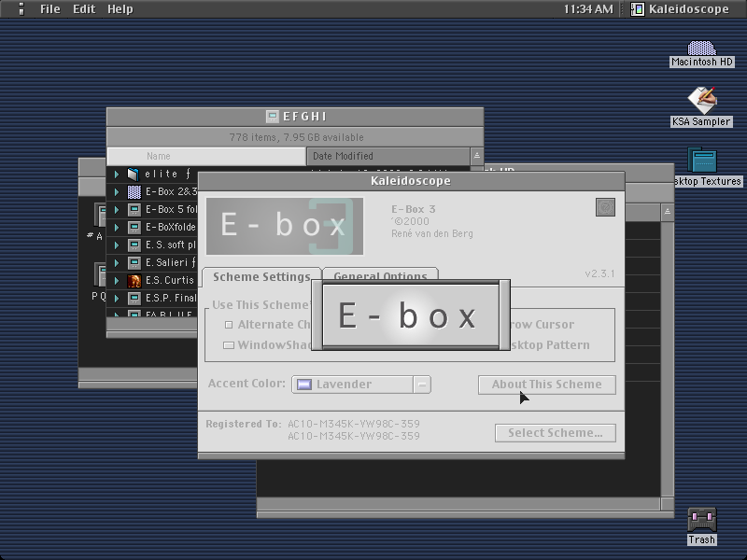The height and width of the screenshot is (560, 747).
Task: Expand the 'E.S. Curtis' disclosure triangle
Action: [x=116, y=281]
